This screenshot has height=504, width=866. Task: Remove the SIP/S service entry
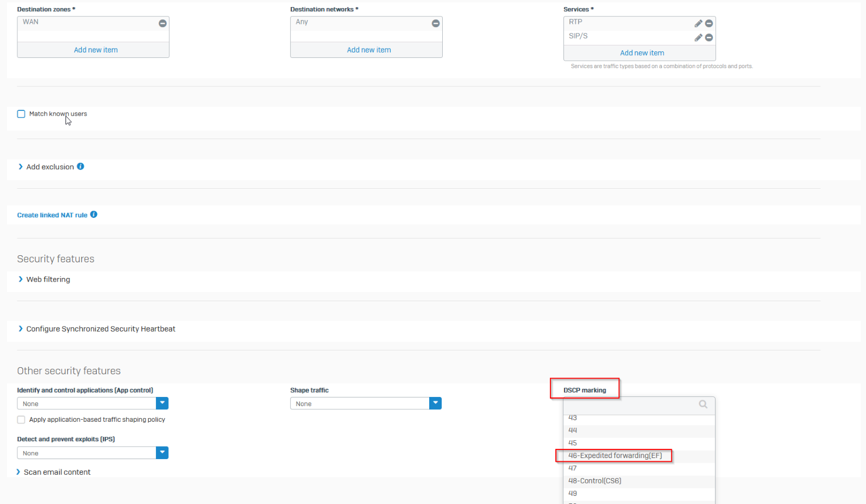click(708, 37)
